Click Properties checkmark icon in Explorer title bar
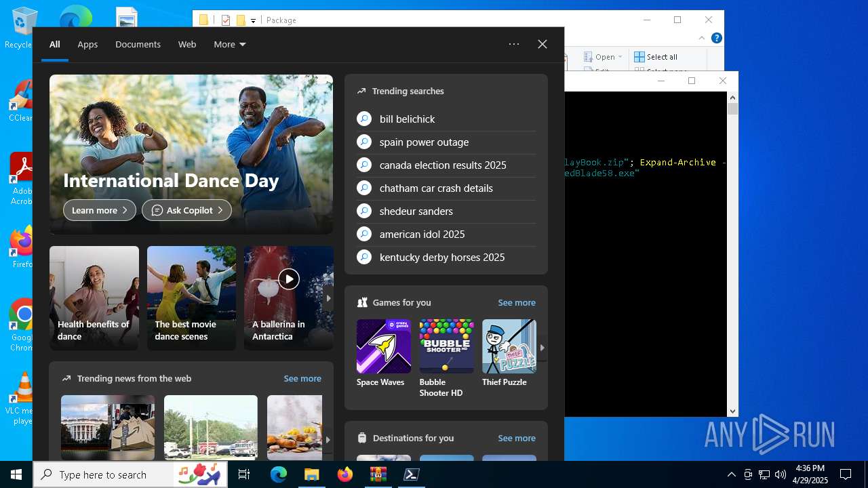 [x=226, y=20]
